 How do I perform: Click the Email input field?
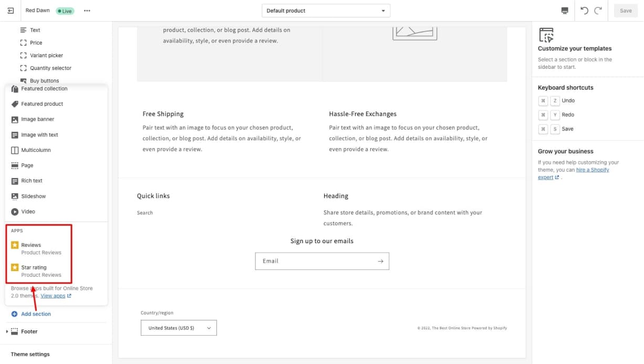pyautogui.click(x=315, y=261)
